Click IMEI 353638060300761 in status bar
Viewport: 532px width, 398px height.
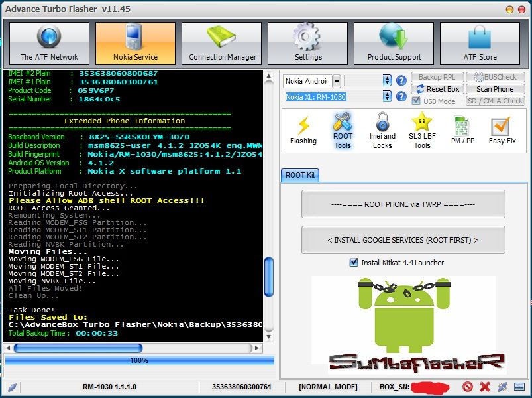pos(242,387)
